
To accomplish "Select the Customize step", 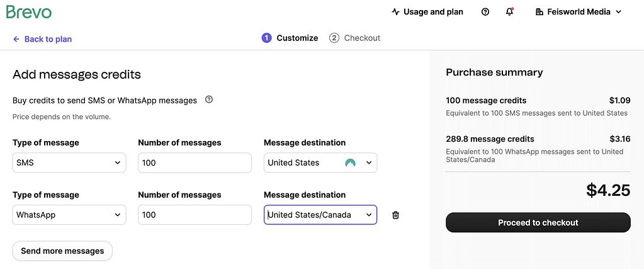I will (x=290, y=38).
